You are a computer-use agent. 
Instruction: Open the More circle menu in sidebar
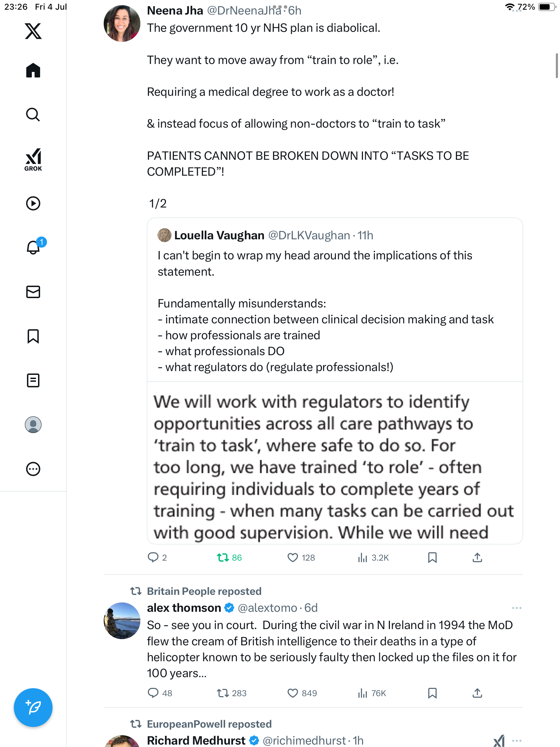pos(33,469)
